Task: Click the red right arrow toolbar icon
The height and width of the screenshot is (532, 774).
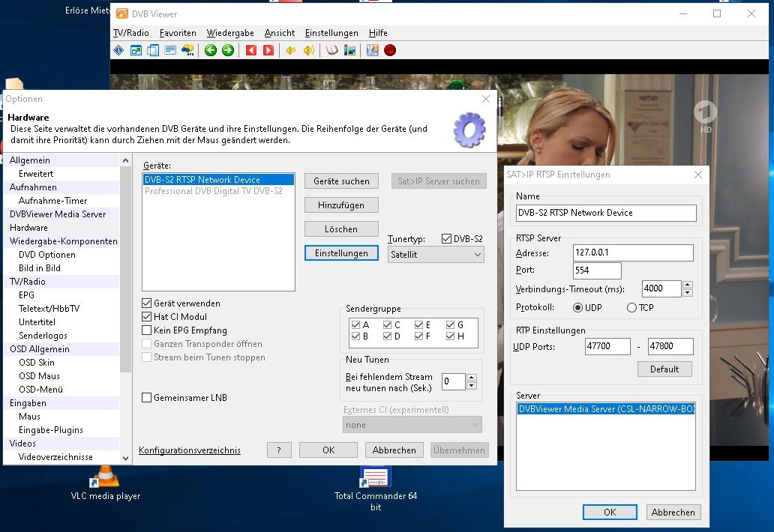Action: click(x=268, y=51)
